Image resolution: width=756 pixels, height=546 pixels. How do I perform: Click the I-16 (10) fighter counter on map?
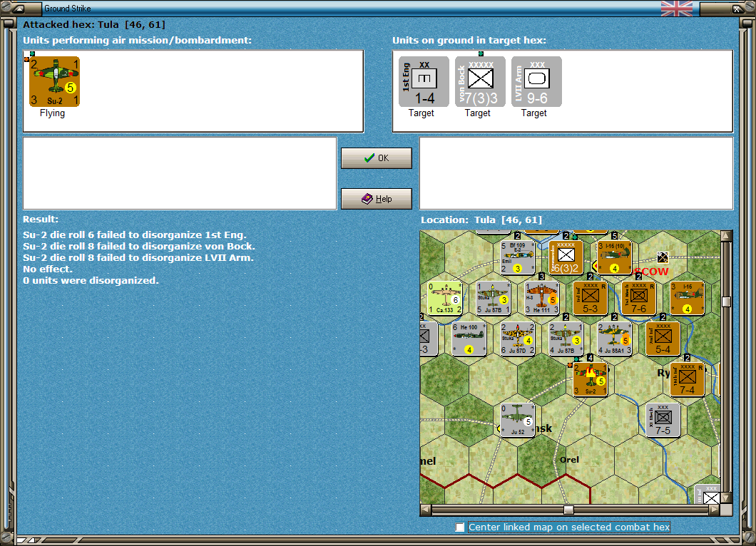point(614,257)
